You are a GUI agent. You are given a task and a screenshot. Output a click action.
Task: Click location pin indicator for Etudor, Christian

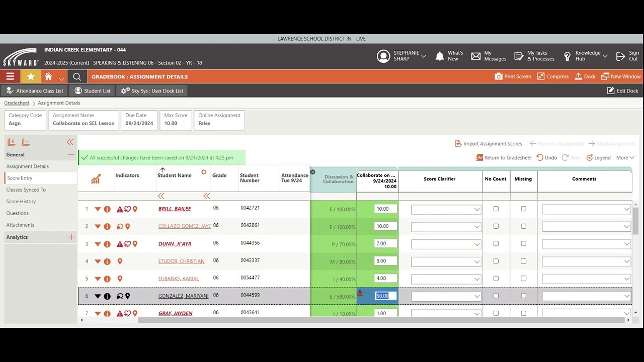120,261
